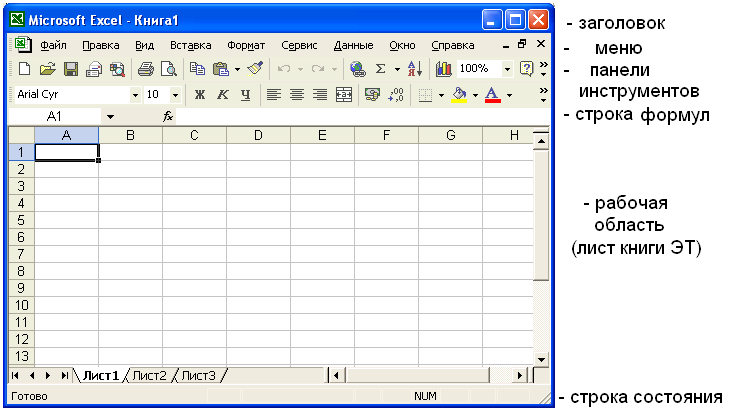Copy selection with the Copy icon
Screen dimensions: 729x412
[x=198, y=69]
